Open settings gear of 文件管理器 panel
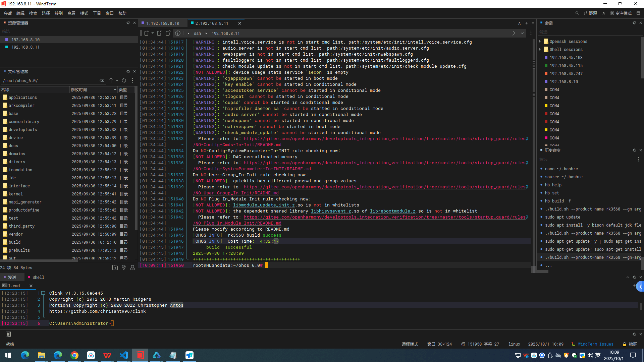 click(128, 71)
